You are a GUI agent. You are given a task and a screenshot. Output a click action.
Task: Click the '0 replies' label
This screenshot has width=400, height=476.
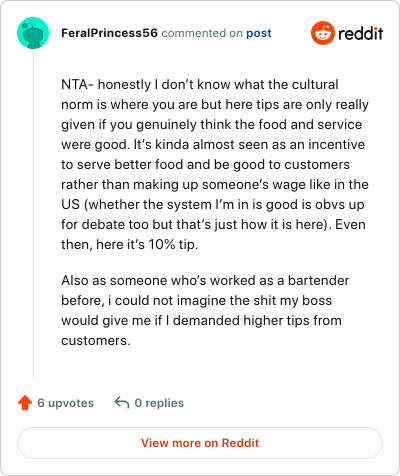point(159,403)
